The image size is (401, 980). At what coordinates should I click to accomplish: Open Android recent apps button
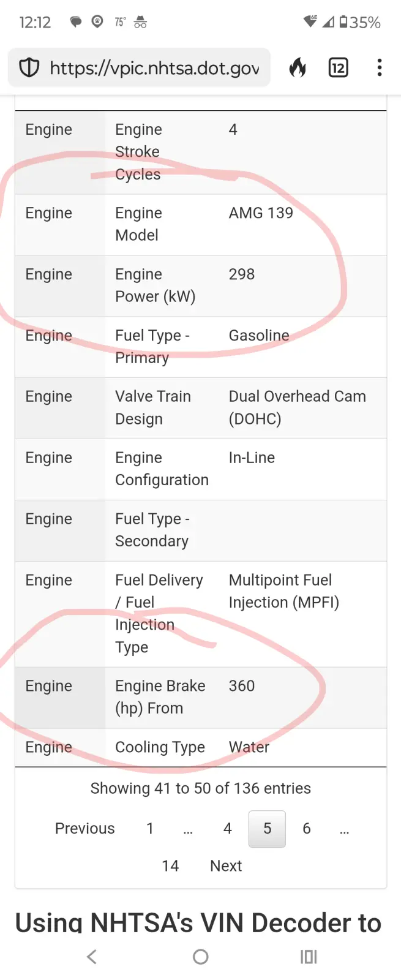[309, 957]
